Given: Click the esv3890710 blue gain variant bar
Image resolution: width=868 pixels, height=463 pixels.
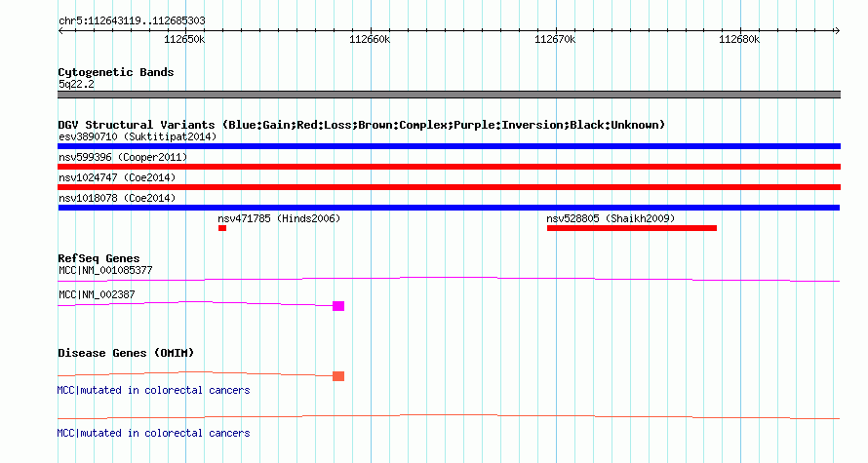Looking at the screenshot, I should click(449, 146).
